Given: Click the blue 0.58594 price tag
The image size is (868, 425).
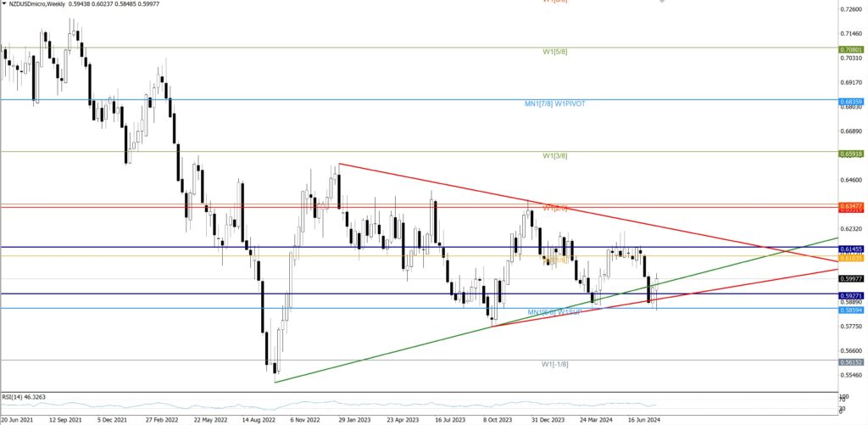Looking at the screenshot, I should [850, 310].
